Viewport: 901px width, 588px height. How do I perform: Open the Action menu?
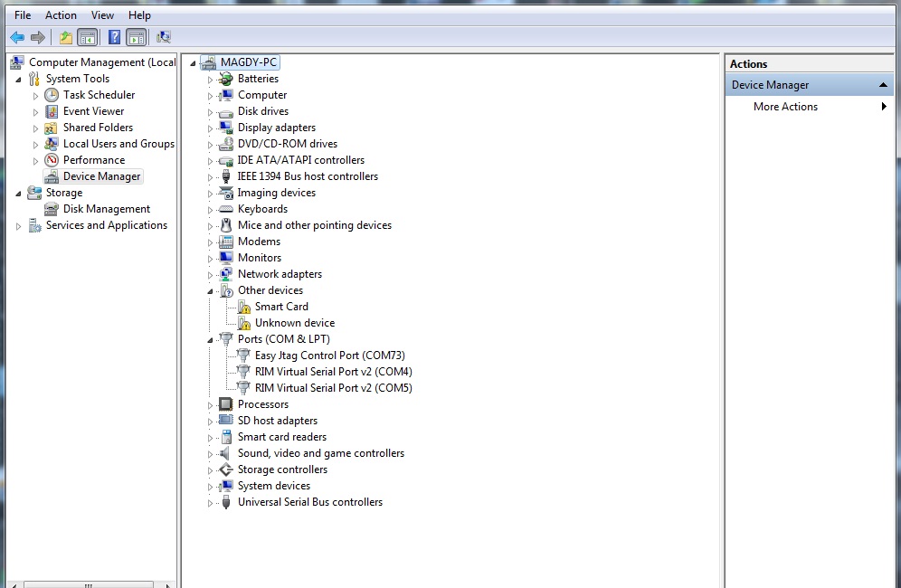(x=61, y=15)
